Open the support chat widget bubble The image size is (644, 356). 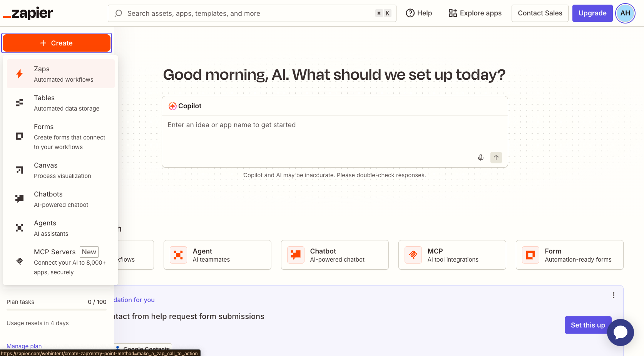pyautogui.click(x=620, y=332)
